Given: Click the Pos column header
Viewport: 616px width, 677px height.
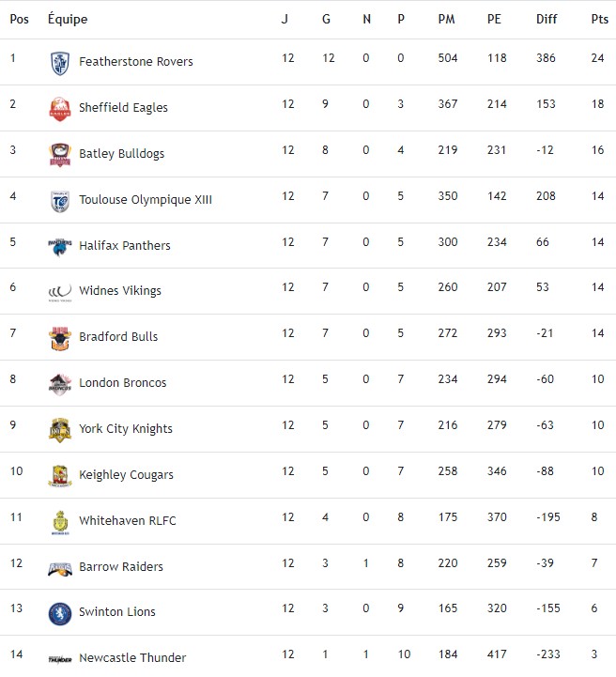Looking at the screenshot, I should pyautogui.click(x=19, y=19).
